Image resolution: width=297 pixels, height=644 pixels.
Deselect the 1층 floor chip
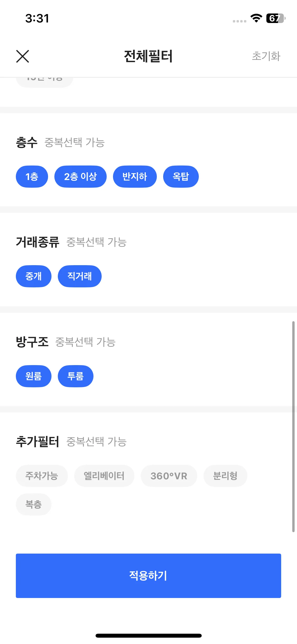[x=32, y=177]
